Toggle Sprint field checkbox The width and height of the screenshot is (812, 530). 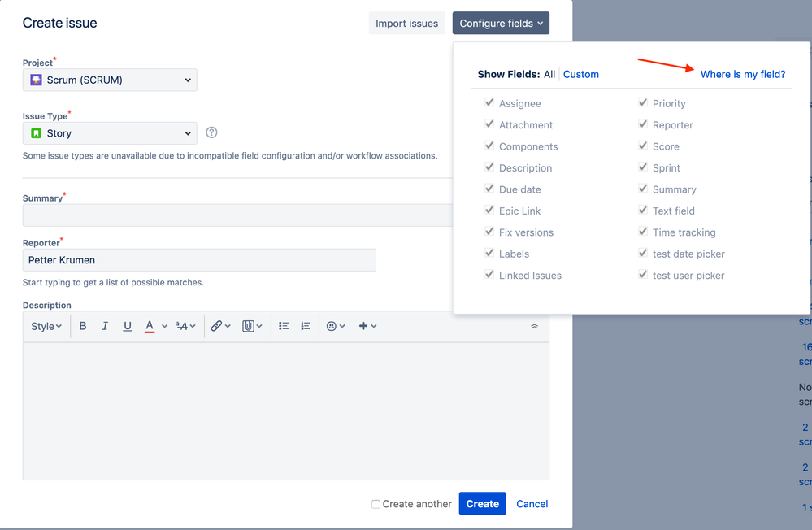pos(643,167)
